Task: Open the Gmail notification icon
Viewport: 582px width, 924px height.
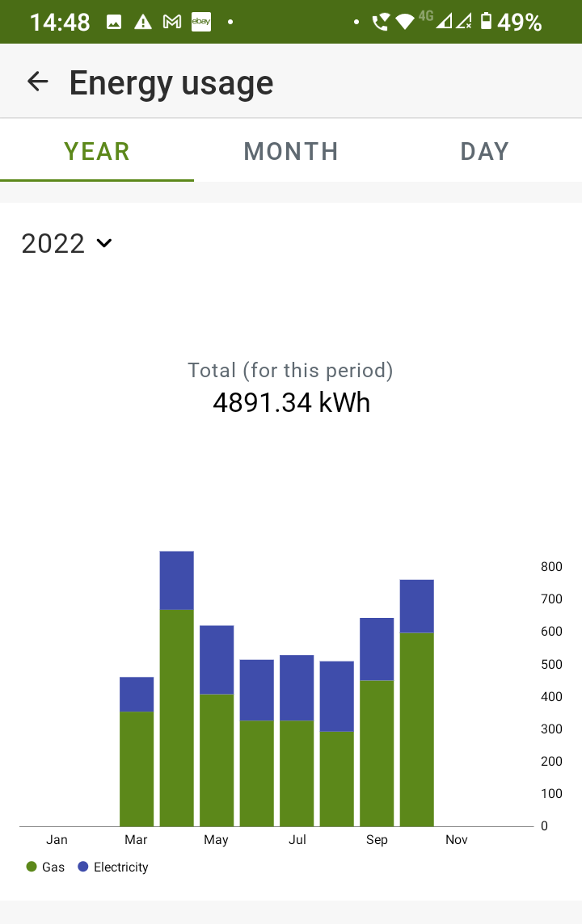Action: coord(171,22)
